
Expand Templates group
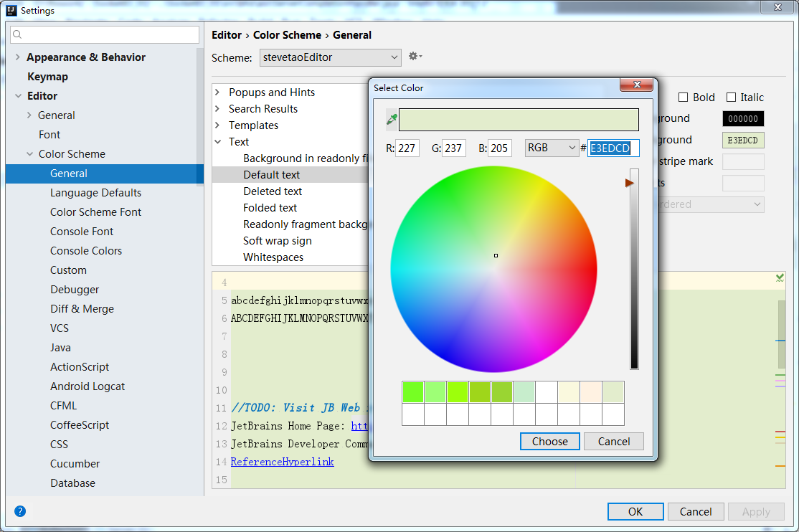217,125
